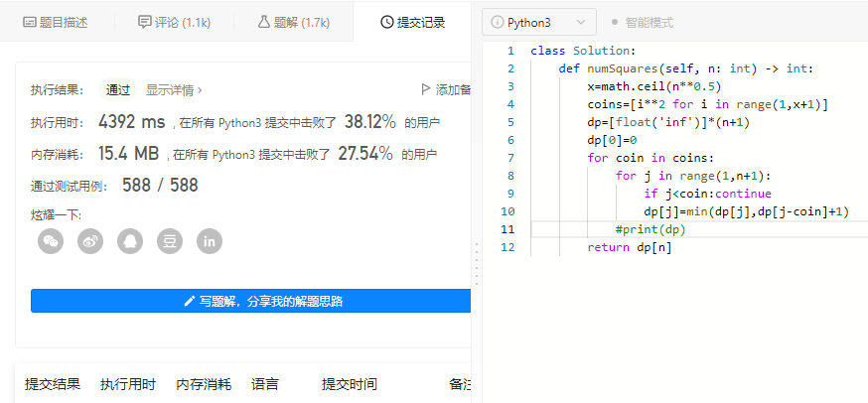Click the 588 / 588 test cases value
Screen dimensions: 868x403
160,185
